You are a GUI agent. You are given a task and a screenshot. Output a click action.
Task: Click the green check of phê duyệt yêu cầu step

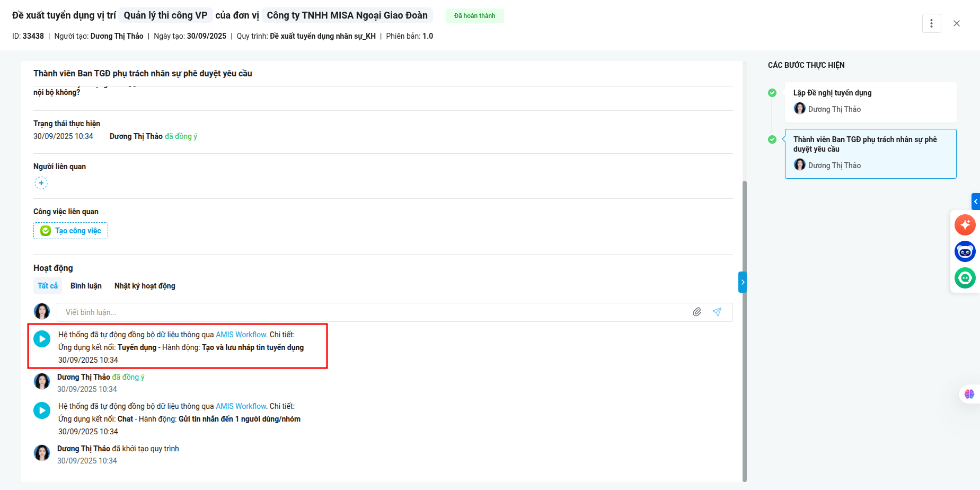pyautogui.click(x=772, y=139)
